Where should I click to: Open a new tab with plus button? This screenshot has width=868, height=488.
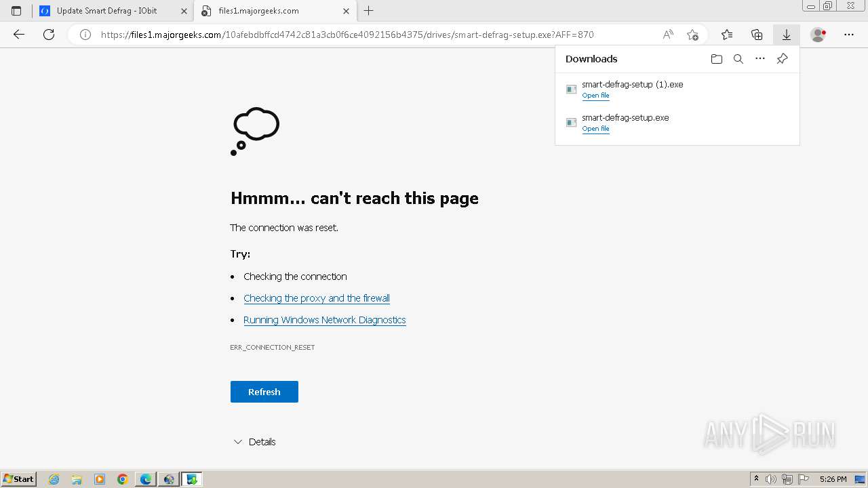point(369,11)
